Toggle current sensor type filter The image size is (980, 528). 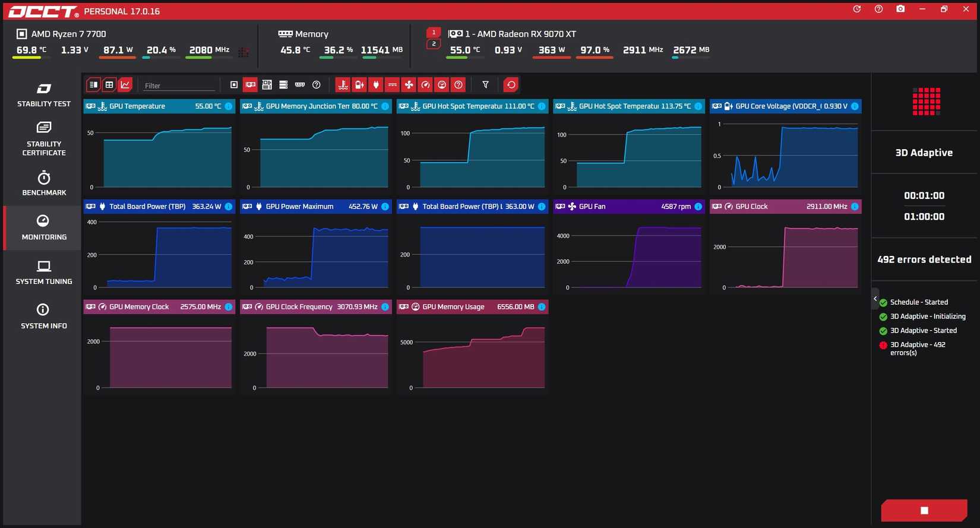coord(393,85)
